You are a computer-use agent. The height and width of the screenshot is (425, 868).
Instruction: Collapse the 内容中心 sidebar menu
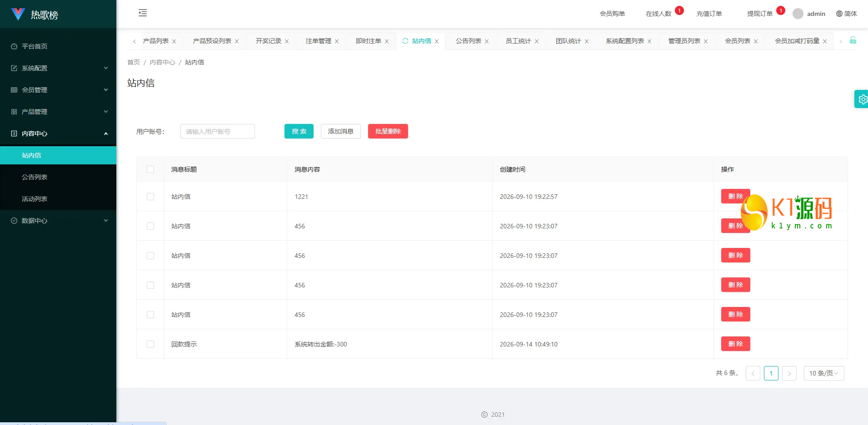[x=58, y=133]
